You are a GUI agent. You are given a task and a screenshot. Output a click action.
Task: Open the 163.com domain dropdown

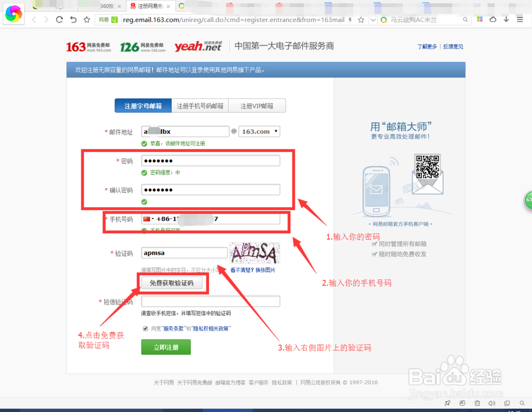[259, 131]
